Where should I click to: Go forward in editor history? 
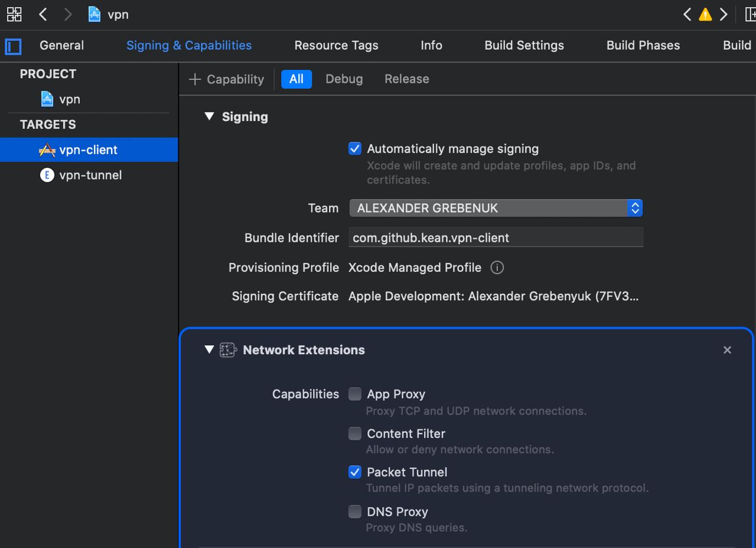click(68, 14)
